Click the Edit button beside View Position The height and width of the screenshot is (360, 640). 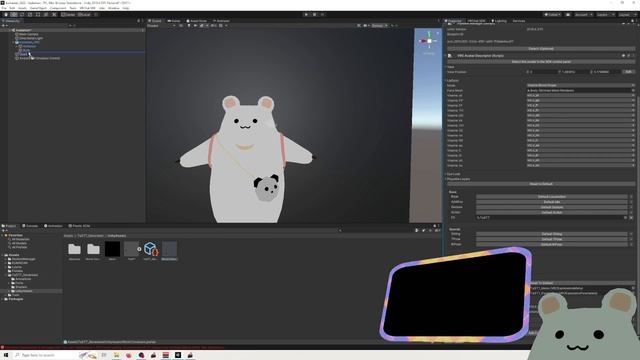(x=629, y=72)
